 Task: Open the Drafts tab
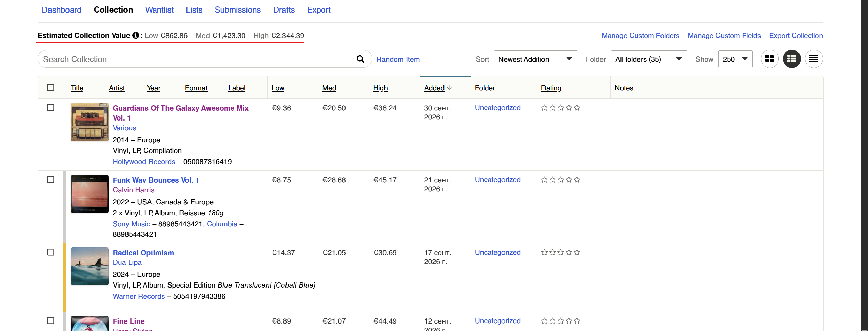pos(284,10)
